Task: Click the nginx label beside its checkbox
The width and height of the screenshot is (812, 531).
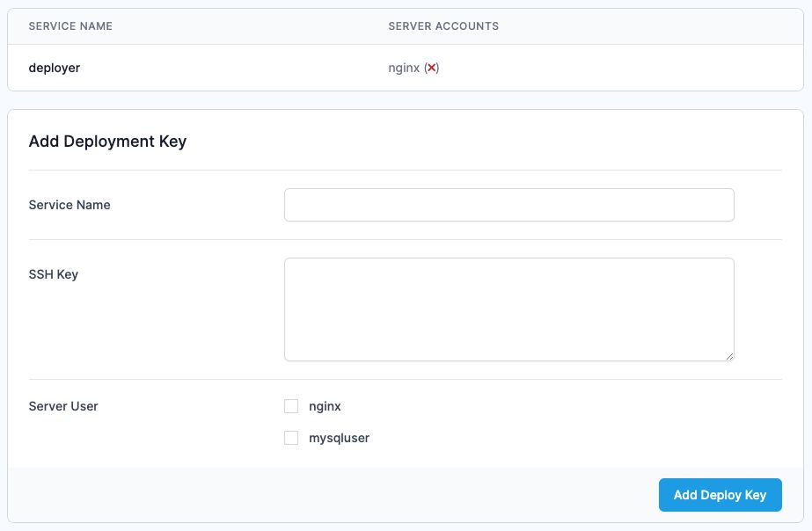Action: (325, 406)
